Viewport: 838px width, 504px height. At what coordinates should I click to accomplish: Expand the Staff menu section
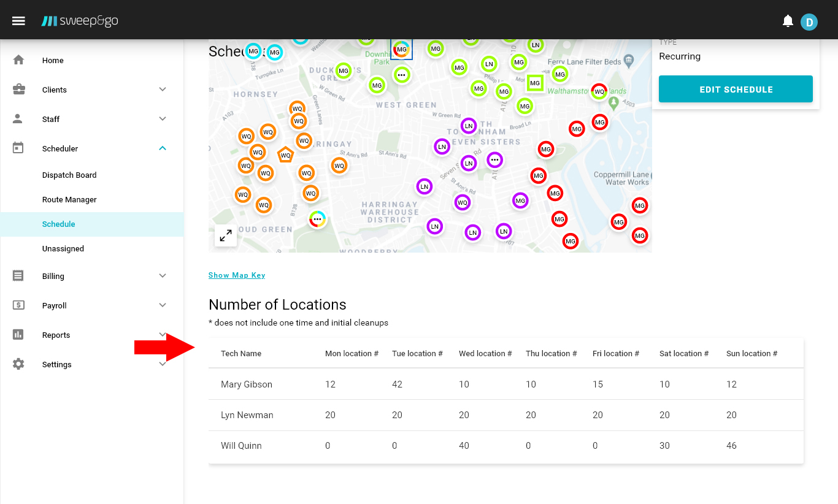pos(163,119)
